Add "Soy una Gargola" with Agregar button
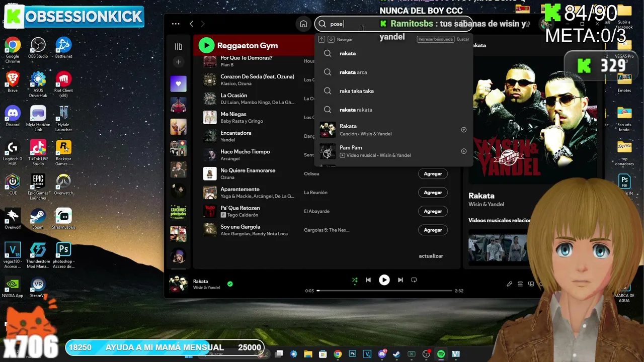Viewport: 644px width, 362px height. pyautogui.click(x=433, y=230)
